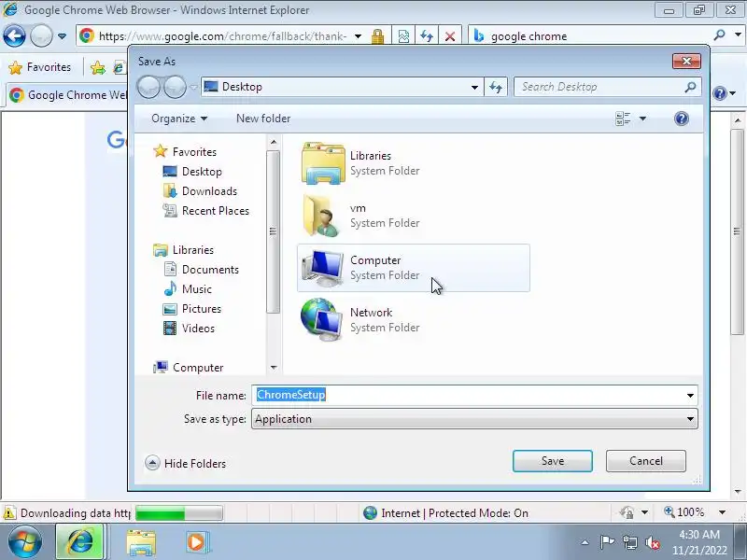Image resolution: width=747 pixels, height=560 pixels.
Task: Click the compatibility view icon in address bar
Action: pyautogui.click(x=403, y=36)
